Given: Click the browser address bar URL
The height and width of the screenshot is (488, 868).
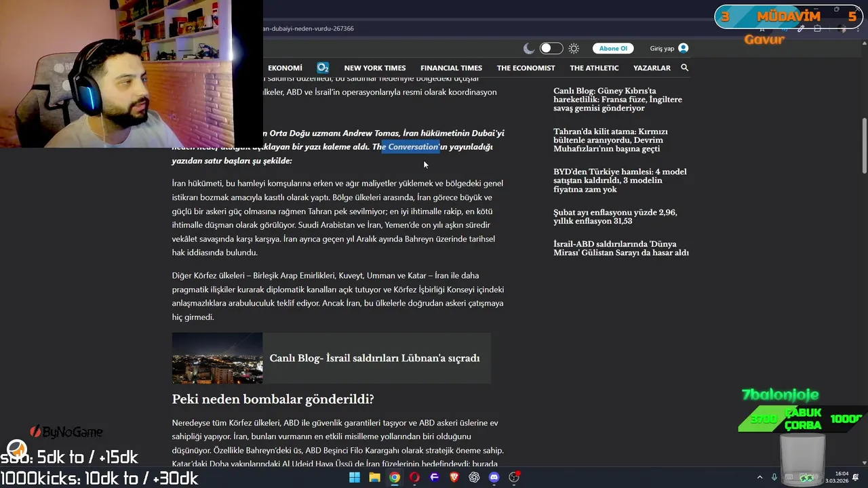Looking at the screenshot, I should [309, 28].
